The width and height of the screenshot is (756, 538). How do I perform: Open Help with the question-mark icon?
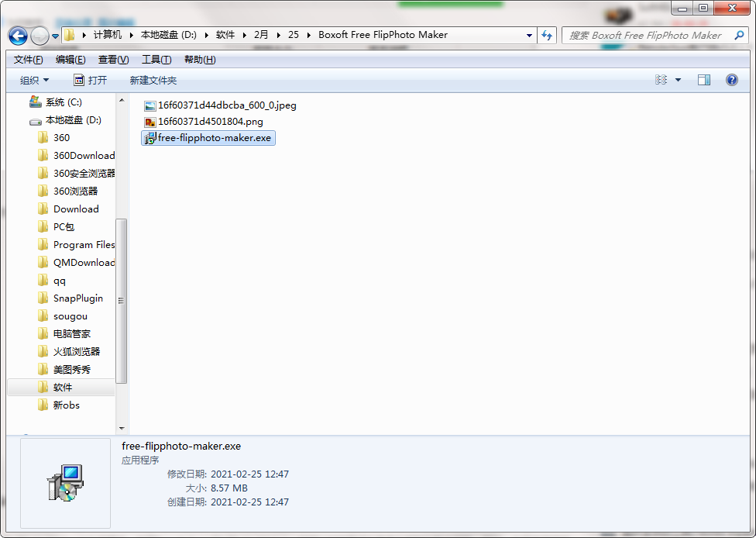tap(731, 80)
